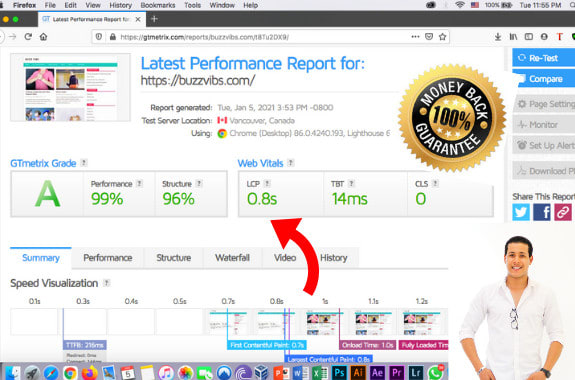Open Google Chrome from the Dock

(70, 373)
